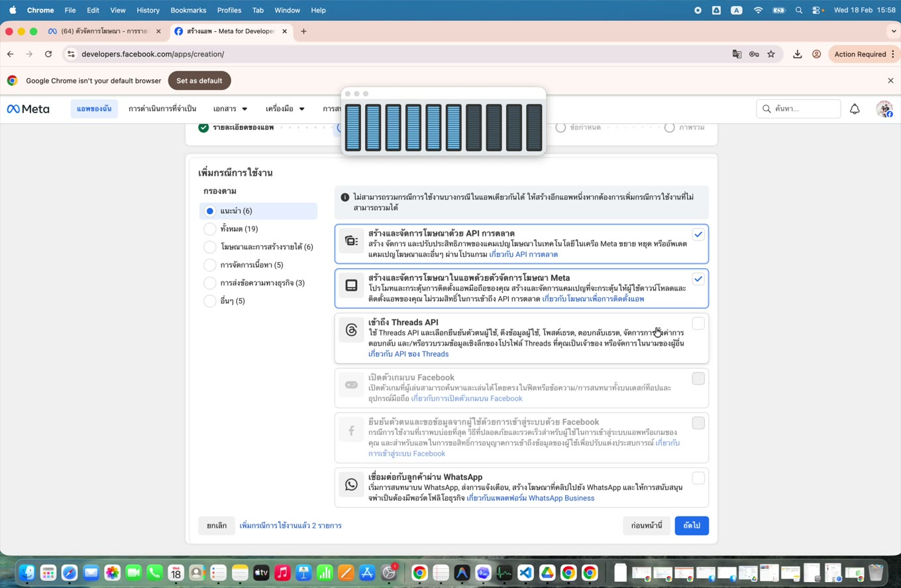Click the Meta search field
Image resolution: width=901 pixels, height=588 pixels.
[x=798, y=109]
